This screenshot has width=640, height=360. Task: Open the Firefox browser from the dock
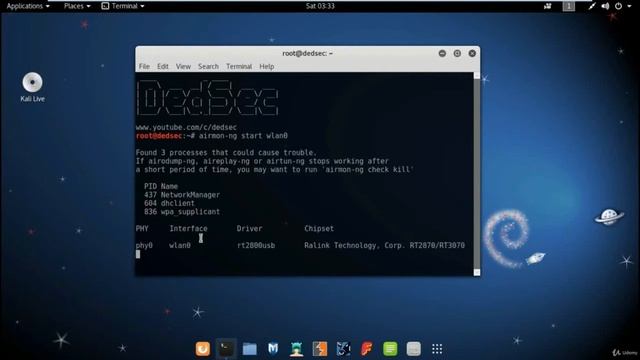[203, 349]
